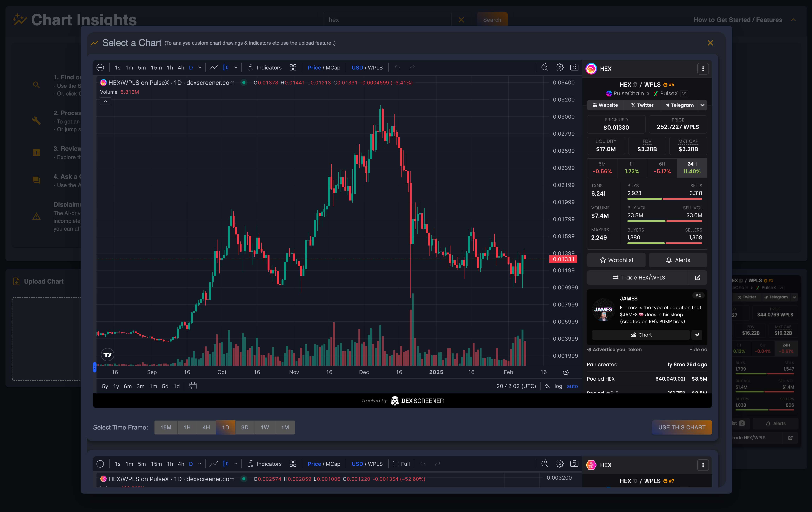Enable percentage scale with the % toggle
812x512 pixels.
[x=547, y=386]
